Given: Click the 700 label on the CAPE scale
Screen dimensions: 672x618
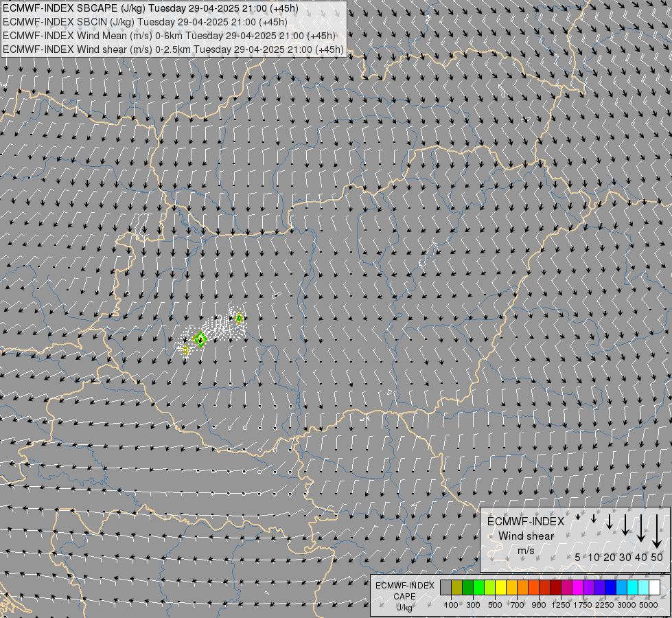Looking at the screenshot, I should tap(518, 605).
